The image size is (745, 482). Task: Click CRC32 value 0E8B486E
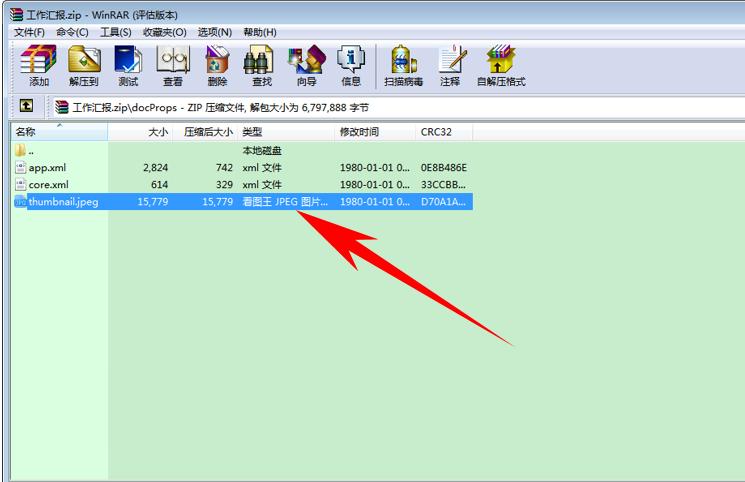pos(444,168)
